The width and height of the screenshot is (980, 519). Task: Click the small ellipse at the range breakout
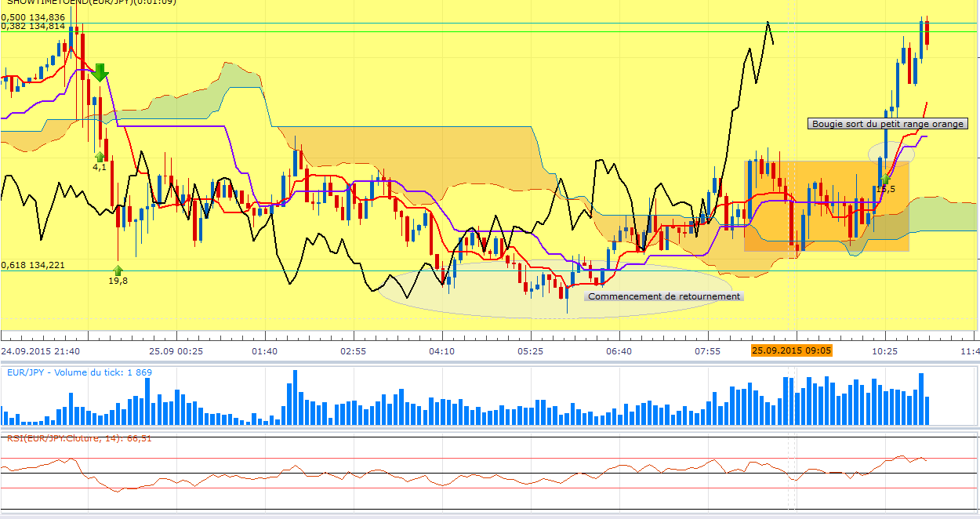(891, 153)
